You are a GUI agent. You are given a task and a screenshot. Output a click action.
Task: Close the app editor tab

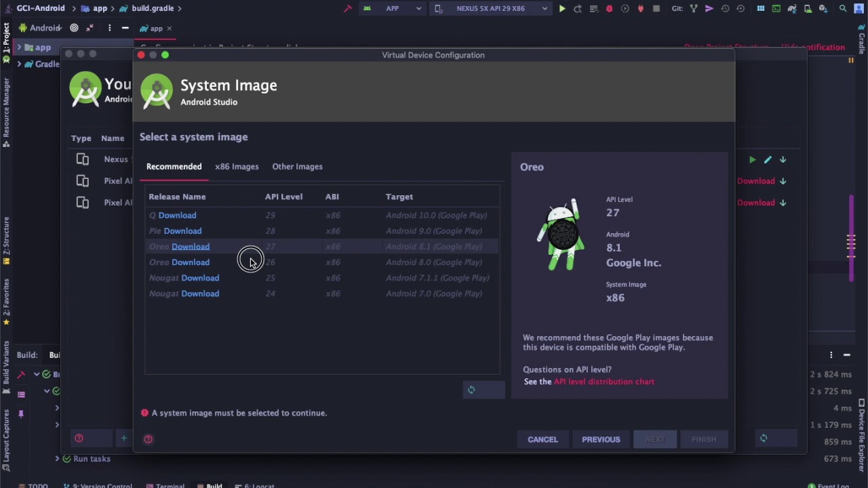pos(169,28)
